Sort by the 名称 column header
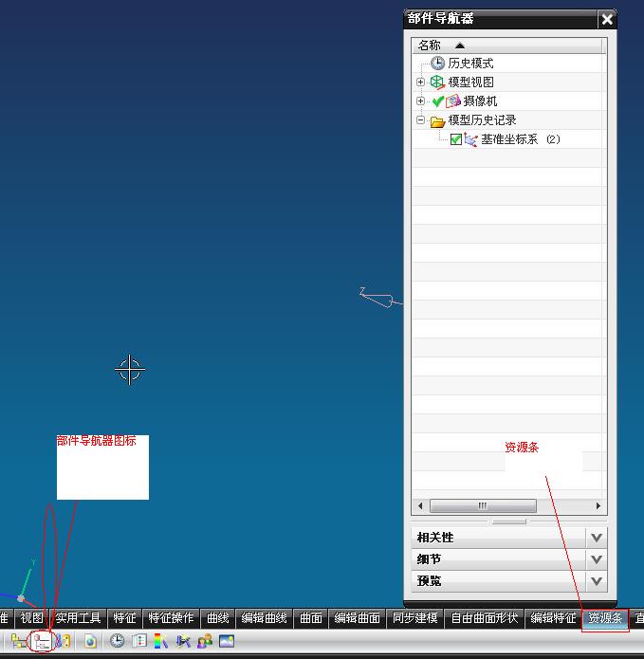 (x=507, y=46)
